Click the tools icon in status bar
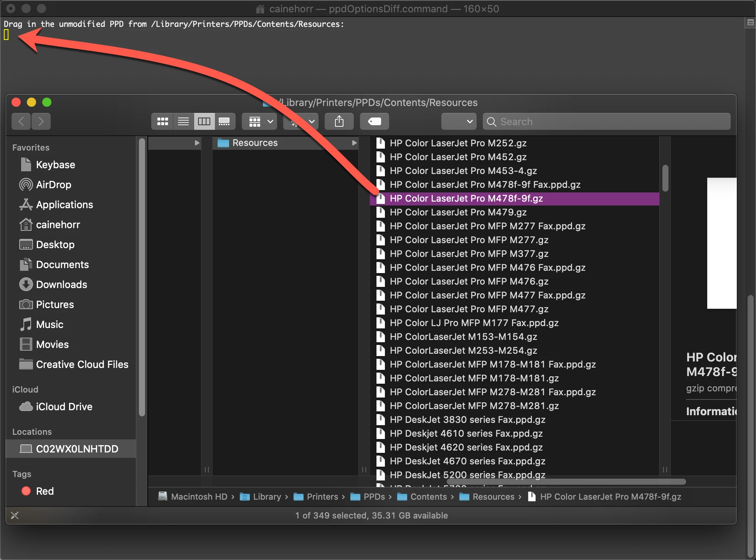756x560 pixels. pos(15,515)
